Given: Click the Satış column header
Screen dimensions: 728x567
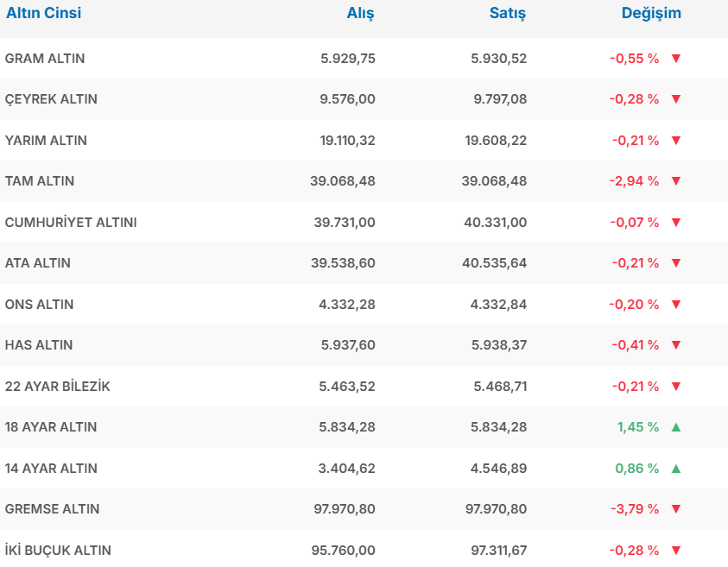Looking at the screenshot, I should coord(508,14).
